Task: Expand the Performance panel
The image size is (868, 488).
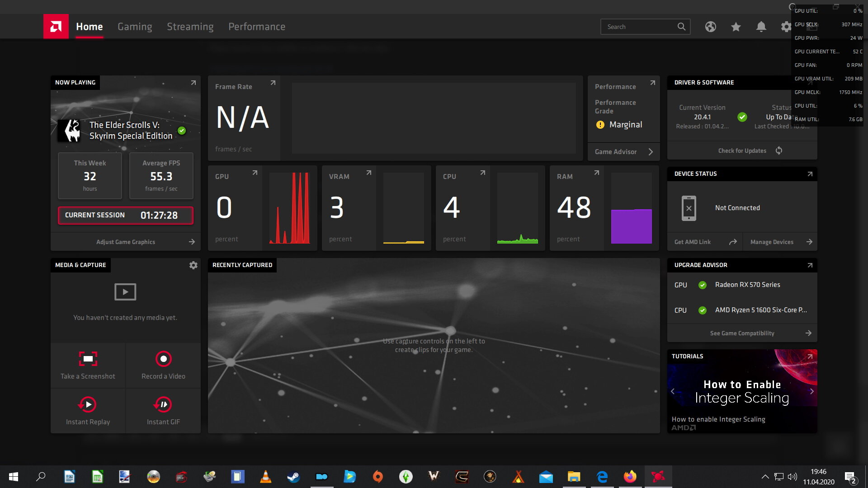Action: click(x=652, y=83)
